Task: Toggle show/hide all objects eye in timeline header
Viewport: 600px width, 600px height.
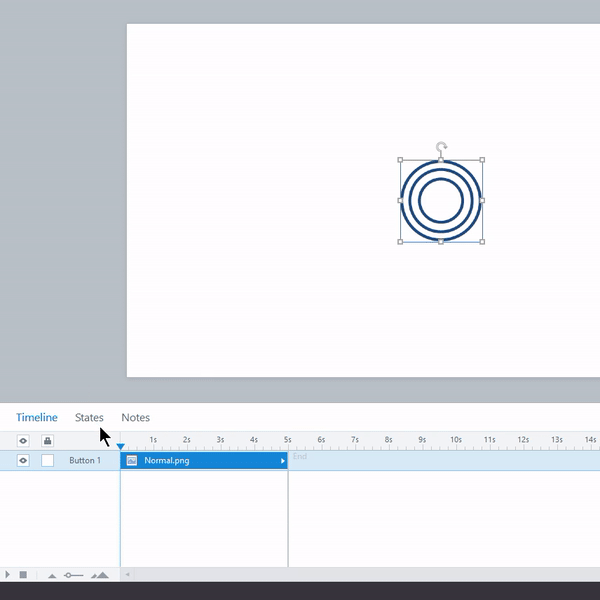Action: click(x=23, y=441)
